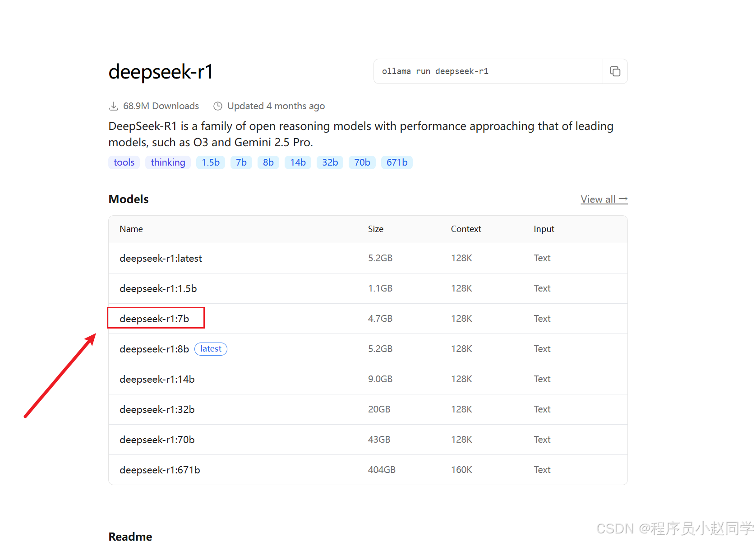Click the 9.0GB size value
This screenshot has width=756, height=542.
(380, 379)
